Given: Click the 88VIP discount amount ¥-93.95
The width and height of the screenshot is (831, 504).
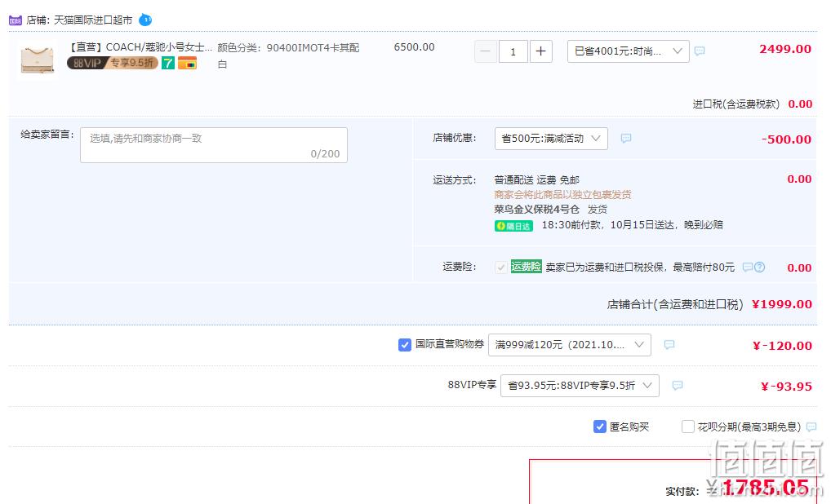Looking at the screenshot, I should pyautogui.click(x=786, y=387).
